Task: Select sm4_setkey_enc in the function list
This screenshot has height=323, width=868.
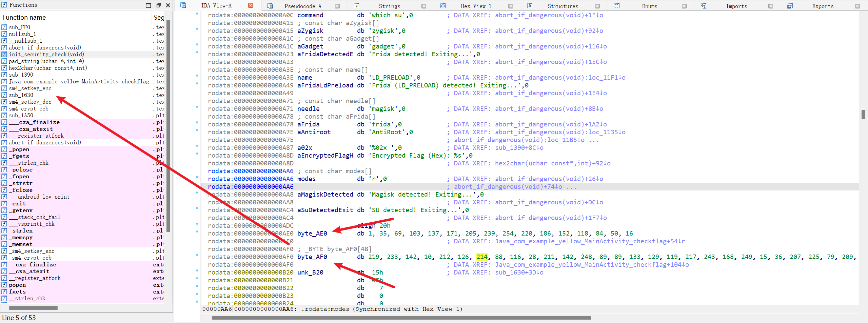Action: pyautogui.click(x=30, y=88)
